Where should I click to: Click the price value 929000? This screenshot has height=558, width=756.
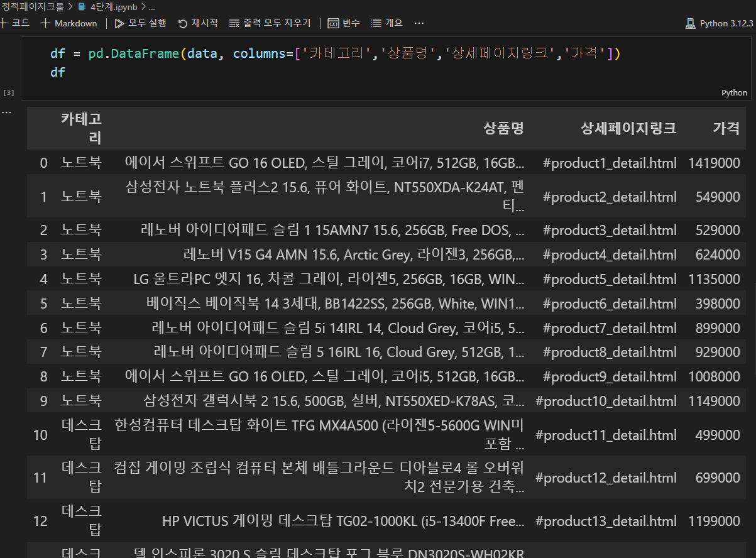tap(718, 352)
